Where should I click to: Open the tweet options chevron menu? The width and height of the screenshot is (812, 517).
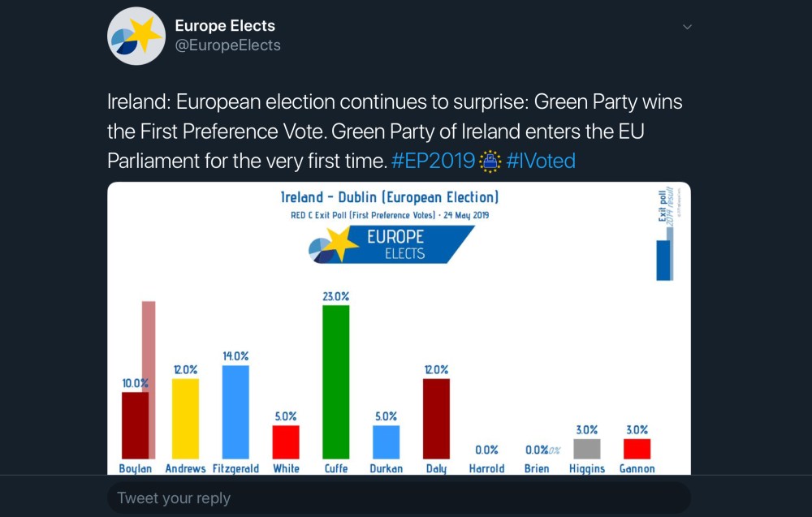point(687,27)
